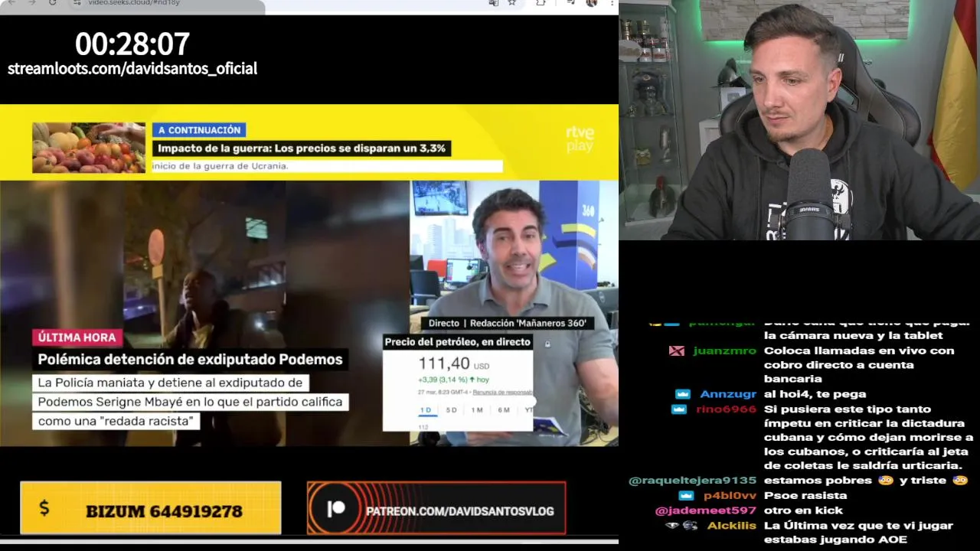Viewport: 980px width, 551px height.
Task: Click the browser address bar URL
Action: coord(135,3)
